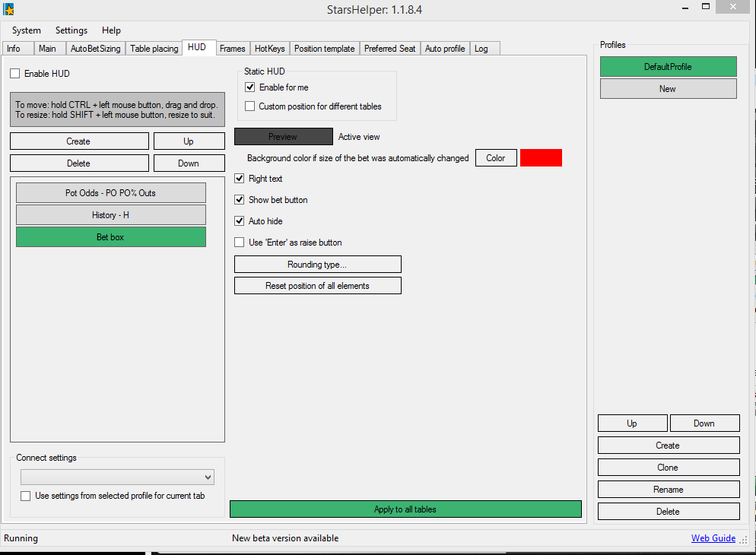The width and height of the screenshot is (756, 555).
Task: Clone the selected profile
Action: pos(669,468)
